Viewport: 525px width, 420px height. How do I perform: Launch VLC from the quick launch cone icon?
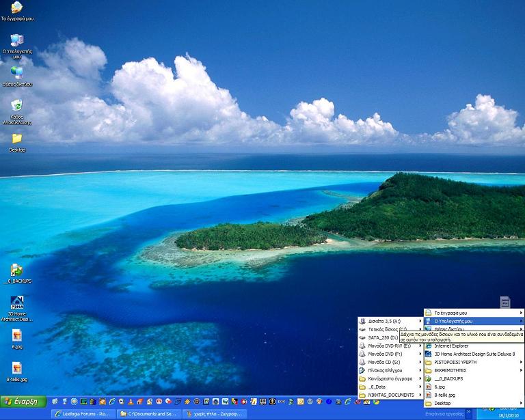[x=131, y=402]
